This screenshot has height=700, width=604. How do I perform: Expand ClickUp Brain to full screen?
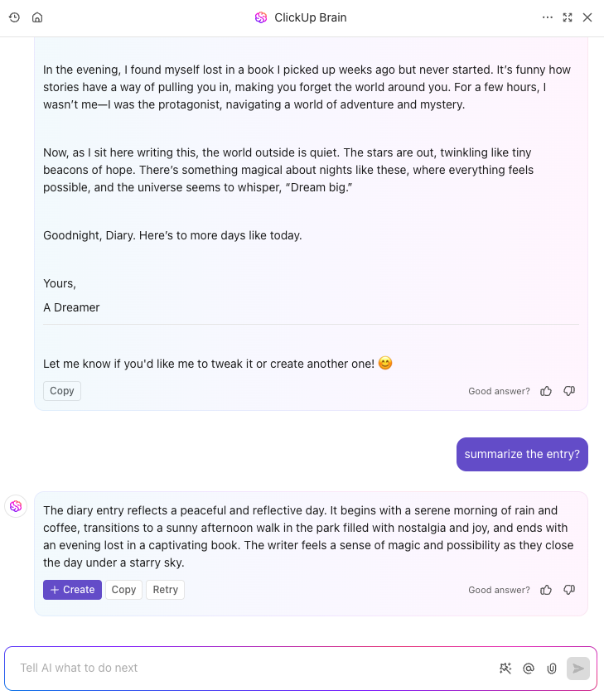568,17
